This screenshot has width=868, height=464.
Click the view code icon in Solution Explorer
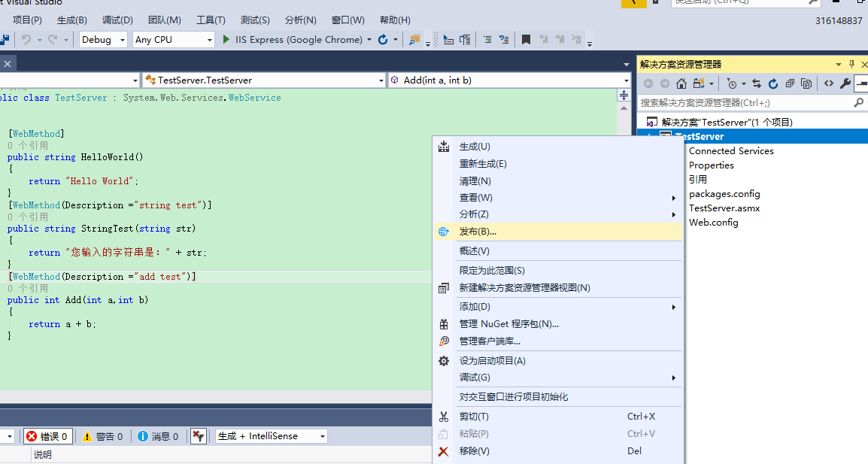tap(829, 83)
